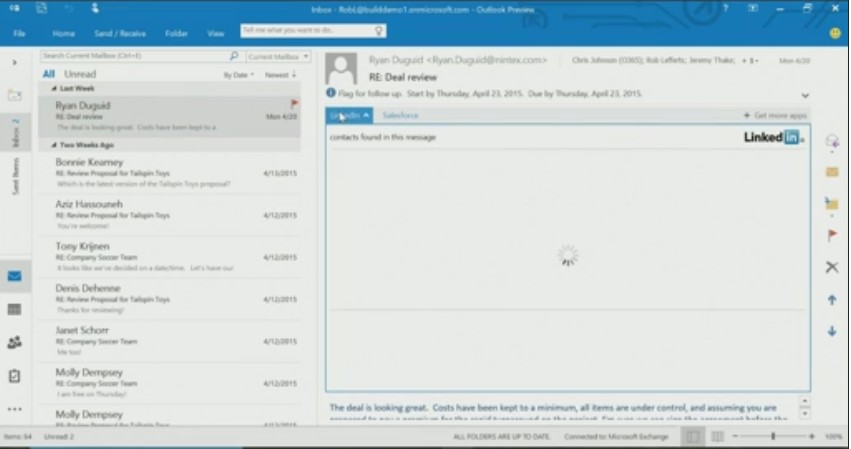Click the blue info icon beside follow-up text
The image size is (851, 449).
click(x=331, y=93)
